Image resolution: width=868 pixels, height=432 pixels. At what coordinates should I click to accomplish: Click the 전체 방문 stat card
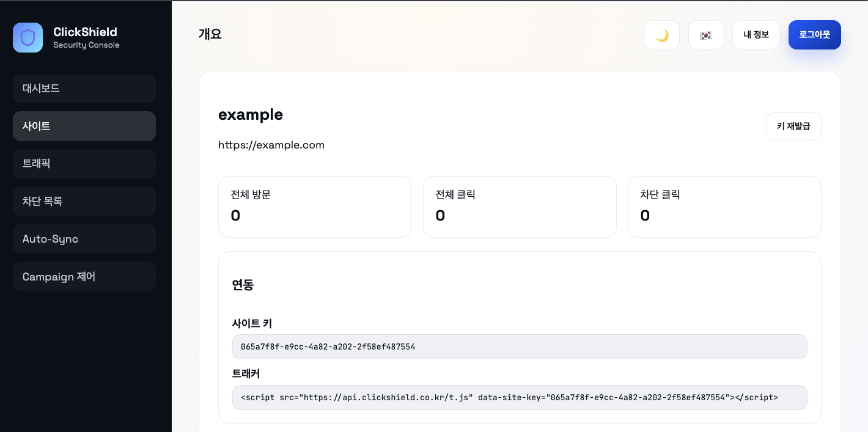pyautogui.click(x=315, y=207)
